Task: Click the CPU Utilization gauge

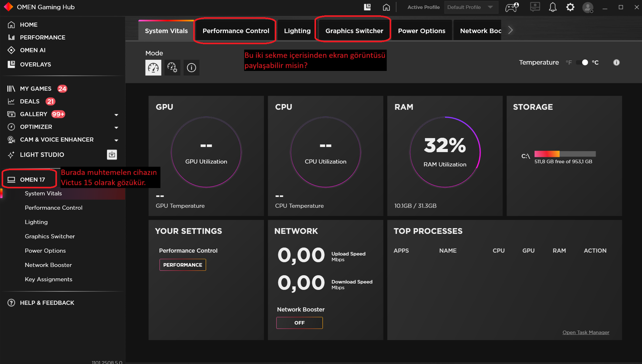Action: pyautogui.click(x=325, y=152)
